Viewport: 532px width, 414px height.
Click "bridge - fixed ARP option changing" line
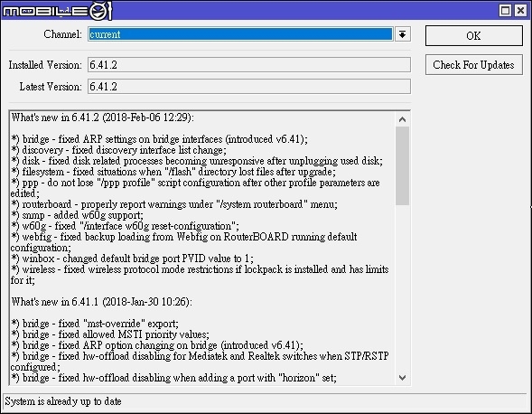pos(157,345)
